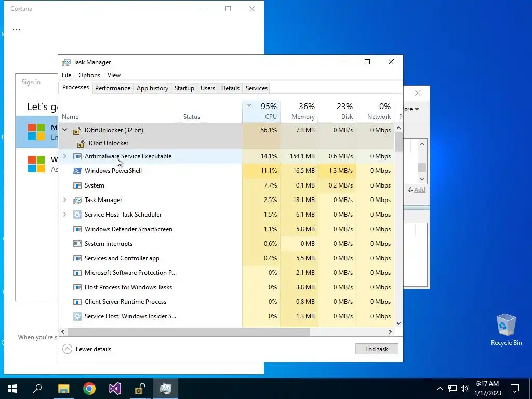Click the Microsoft Software Protection P... icon
This screenshot has width=532, height=399.
[x=77, y=273]
